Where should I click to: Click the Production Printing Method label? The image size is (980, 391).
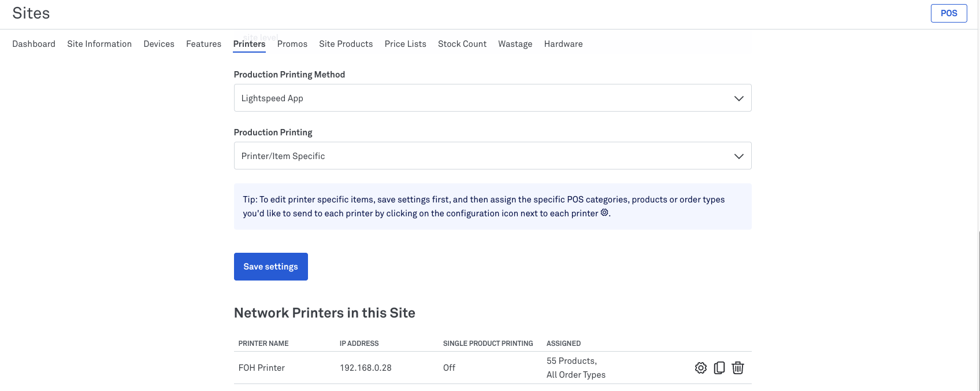pyautogui.click(x=289, y=75)
